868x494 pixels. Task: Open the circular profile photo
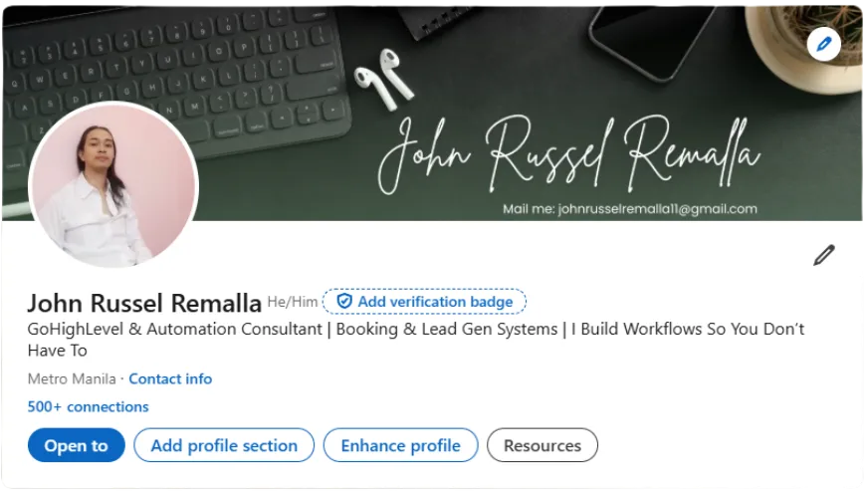pyautogui.click(x=113, y=185)
